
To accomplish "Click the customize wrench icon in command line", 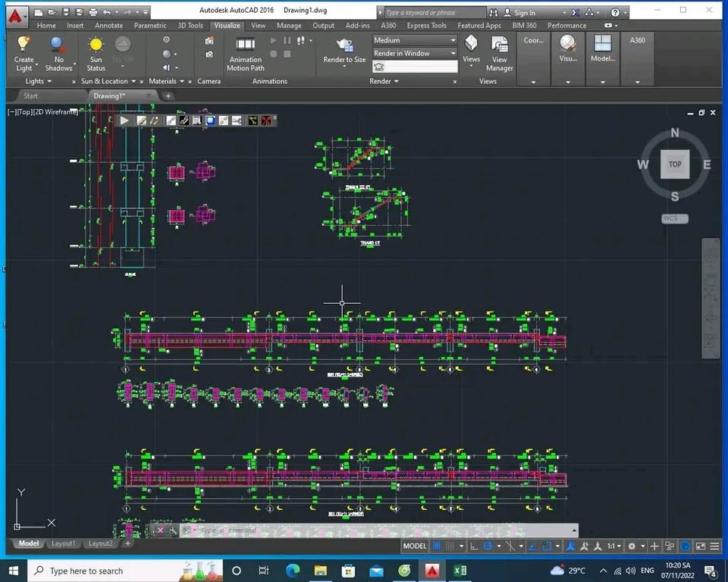I will [x=172, y=530].
